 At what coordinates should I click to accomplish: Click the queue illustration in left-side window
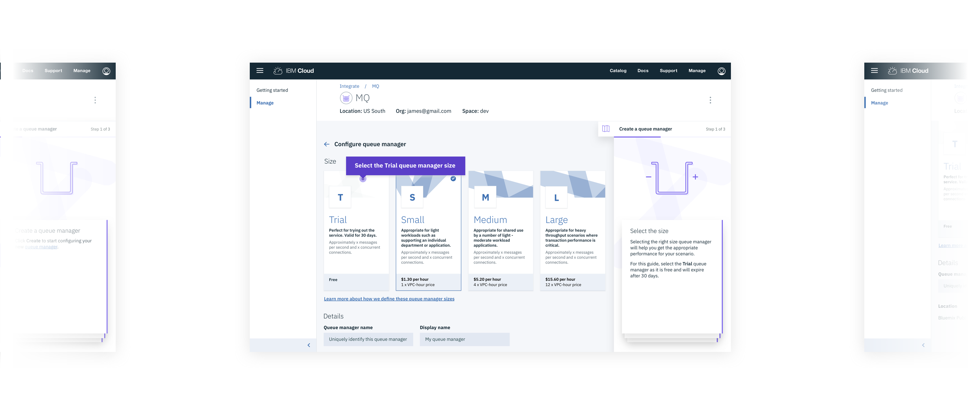pos(57,178)
